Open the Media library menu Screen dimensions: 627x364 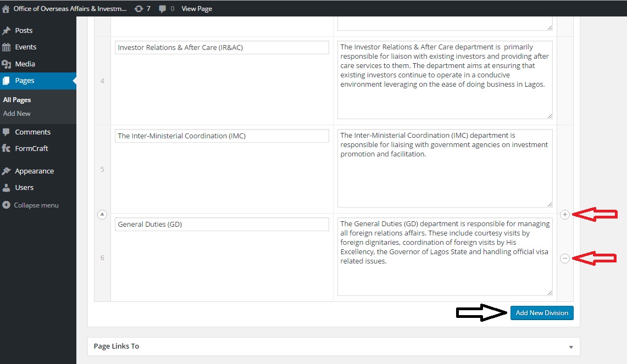tap(25, 64)
